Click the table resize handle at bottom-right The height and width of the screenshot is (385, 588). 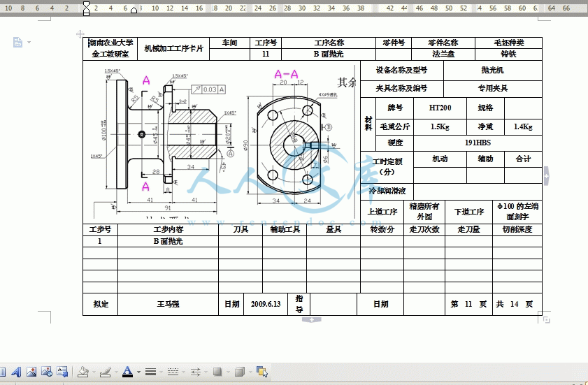(x=546, y=320)
